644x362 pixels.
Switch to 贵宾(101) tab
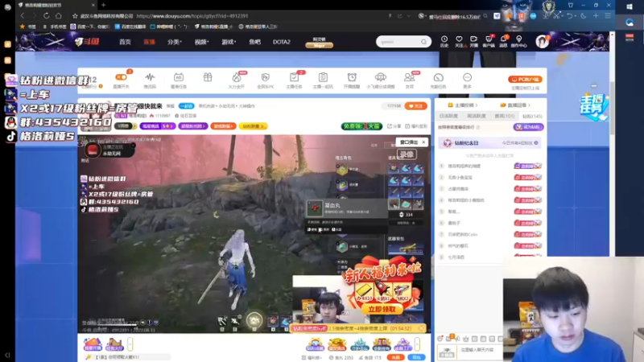(x=505, y=116)
